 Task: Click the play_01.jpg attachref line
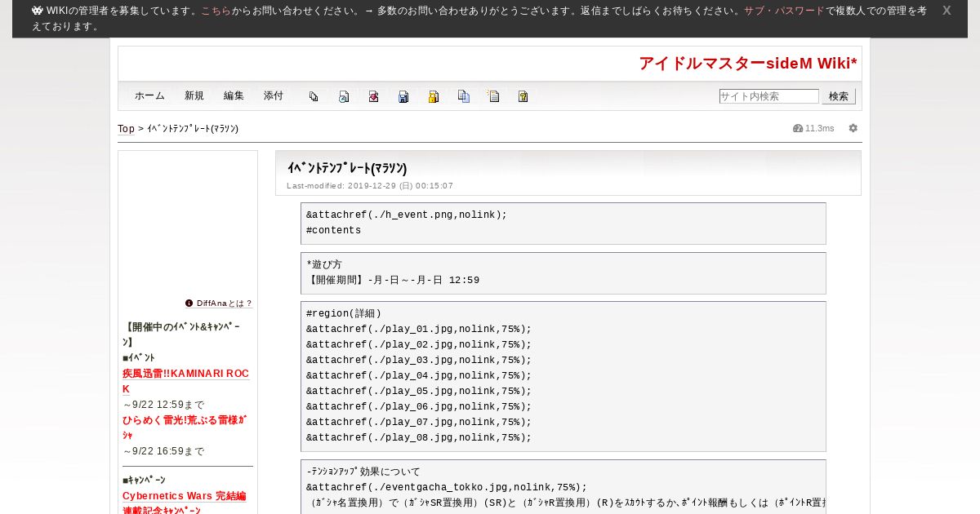tap(419, 330)
